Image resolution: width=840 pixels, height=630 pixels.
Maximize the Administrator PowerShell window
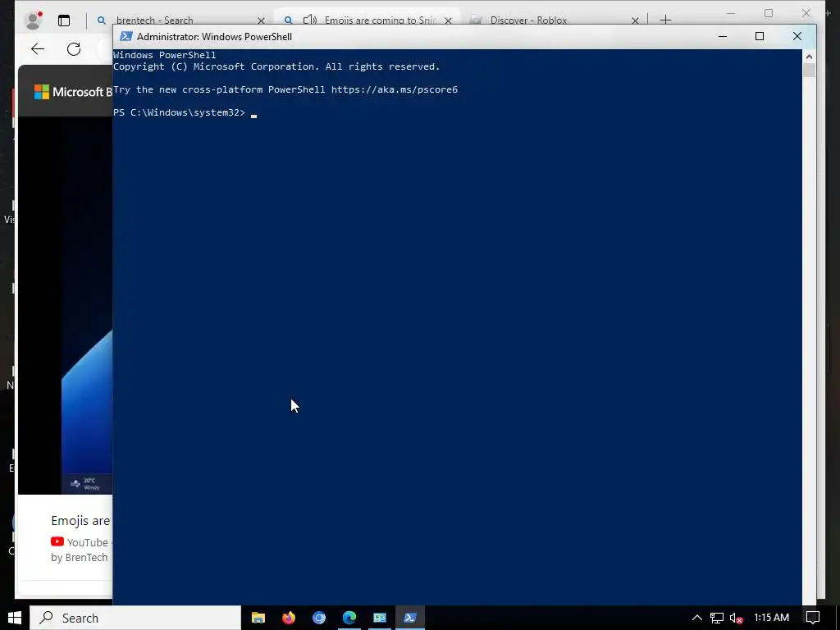pos(759,36)
